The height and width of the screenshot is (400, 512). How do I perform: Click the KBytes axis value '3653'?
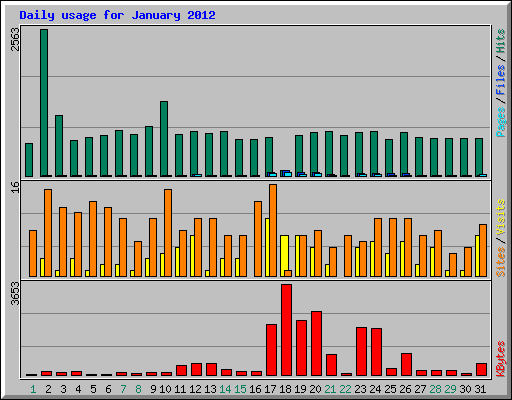15,293
